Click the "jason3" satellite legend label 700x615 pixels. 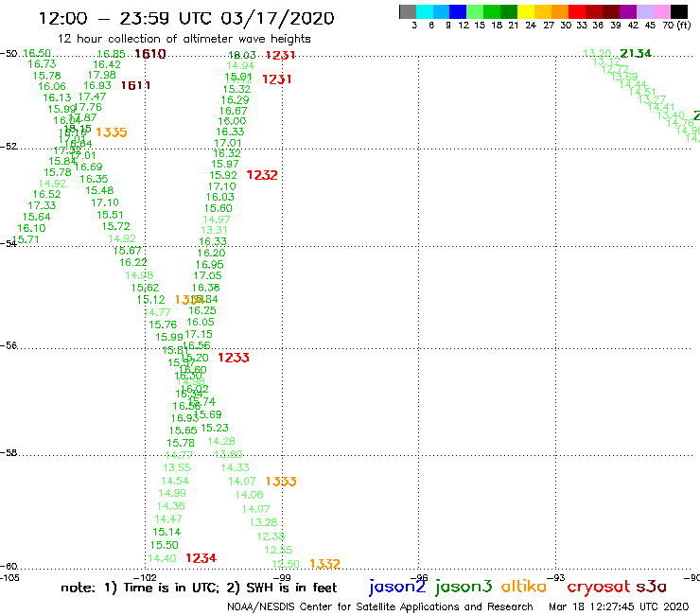coord(464,587)
